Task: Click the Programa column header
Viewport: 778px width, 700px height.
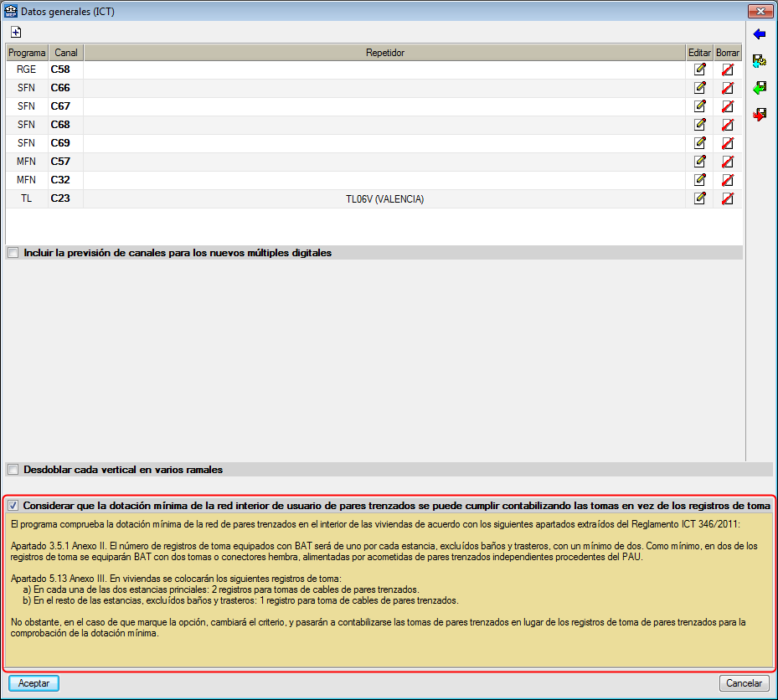Action: [x=28, y=53]
